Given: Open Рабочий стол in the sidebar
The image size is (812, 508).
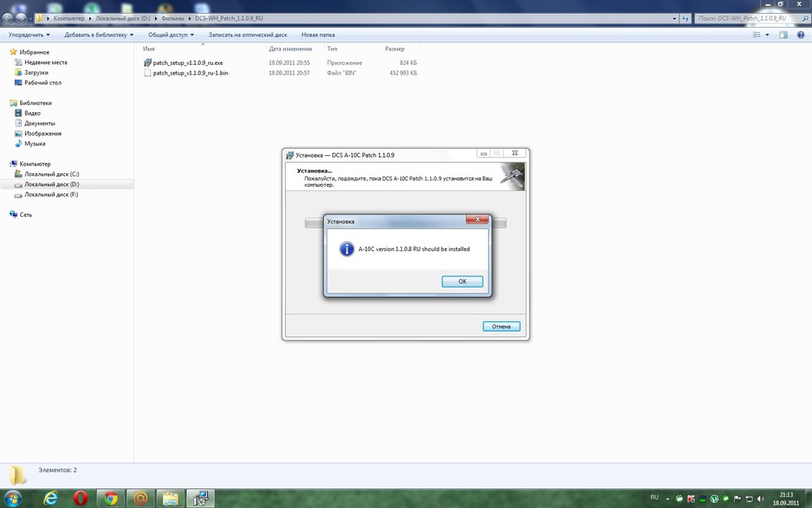Looking at the screenshot, I should coord(42,82).
